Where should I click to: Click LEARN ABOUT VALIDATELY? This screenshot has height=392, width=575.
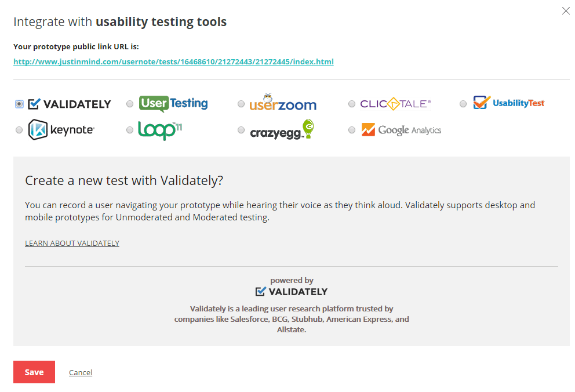72,243
